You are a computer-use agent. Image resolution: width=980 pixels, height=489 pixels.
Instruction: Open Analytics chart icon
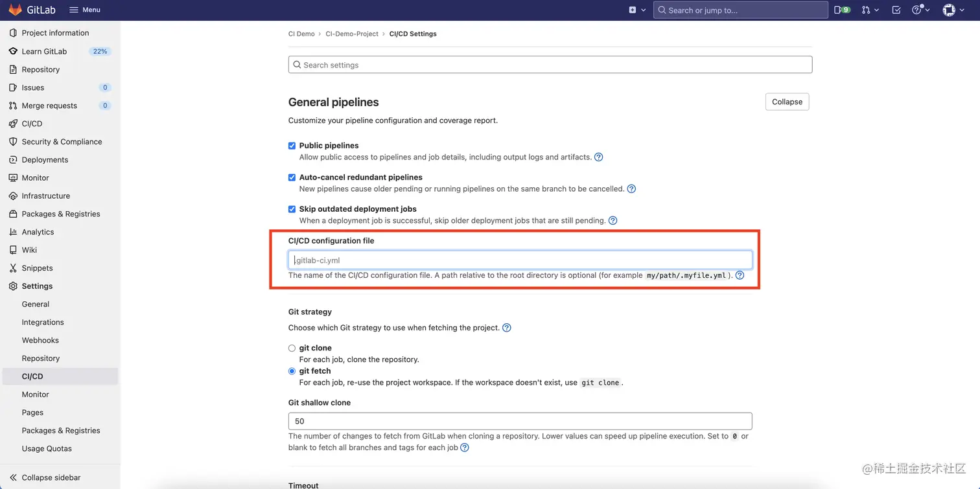14,232
